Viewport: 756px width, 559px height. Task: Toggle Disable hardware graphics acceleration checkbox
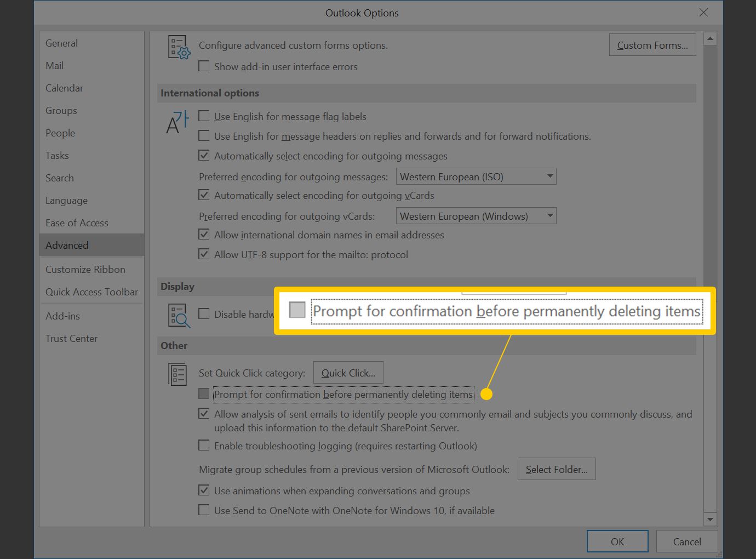point(204,314)
